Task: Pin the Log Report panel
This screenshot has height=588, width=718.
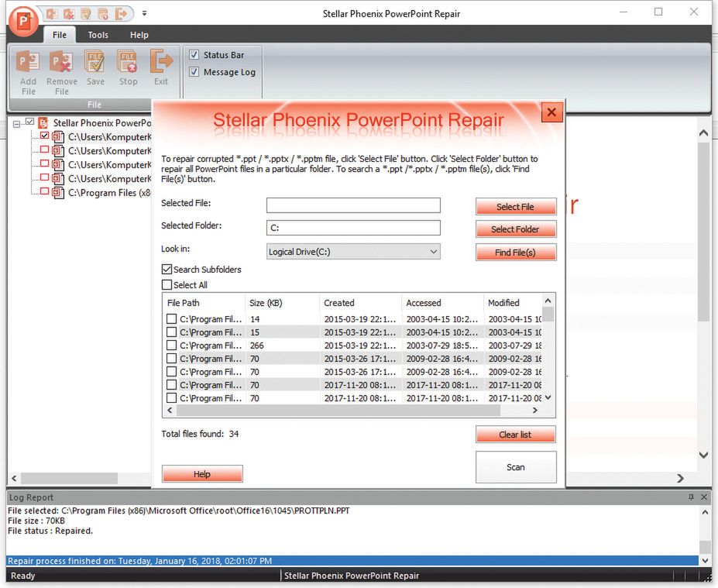Action: (x=691, y=497)
